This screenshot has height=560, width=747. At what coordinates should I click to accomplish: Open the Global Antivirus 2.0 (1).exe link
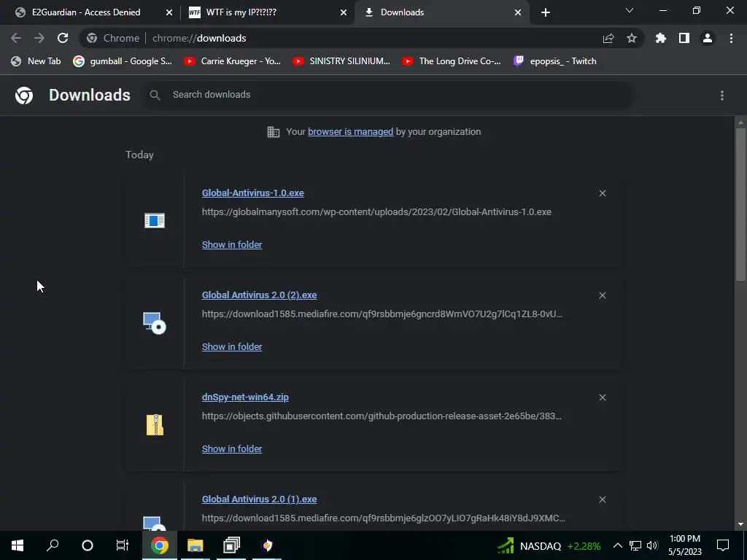coord(259,499)
